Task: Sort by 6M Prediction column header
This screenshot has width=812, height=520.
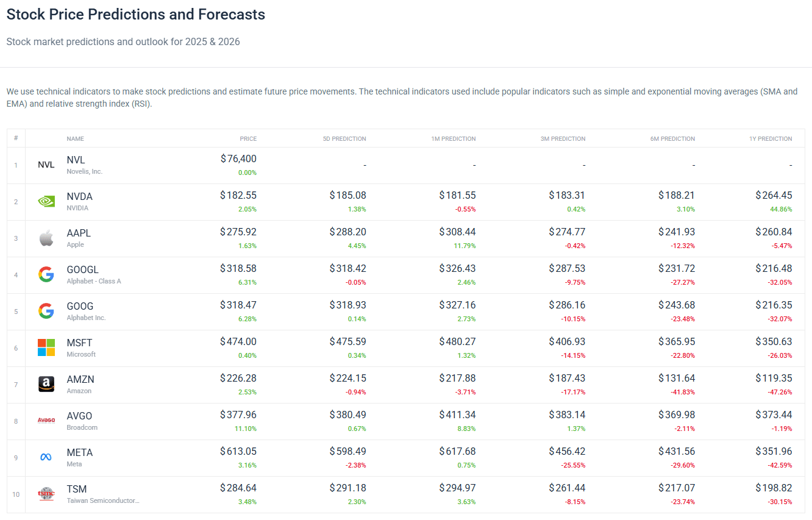Action: (672, 138)
